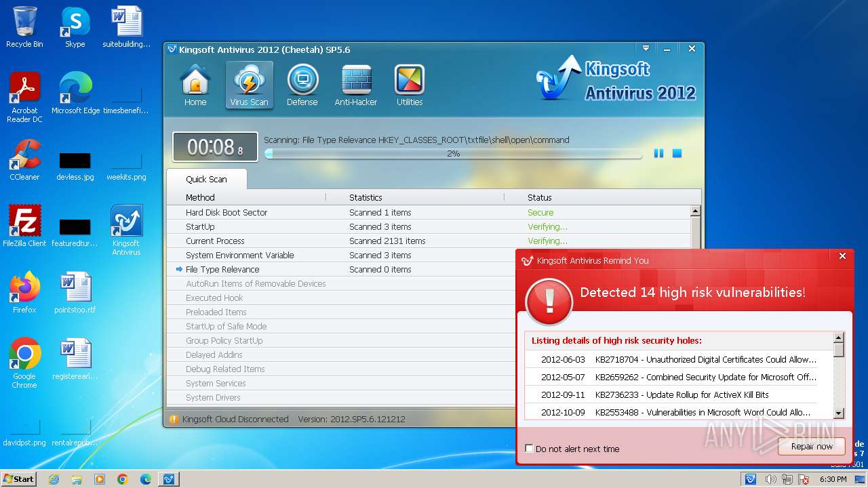Screen dimensions: 868x488
Task: Select the Virus Scan icon
Action: (249, 85)
